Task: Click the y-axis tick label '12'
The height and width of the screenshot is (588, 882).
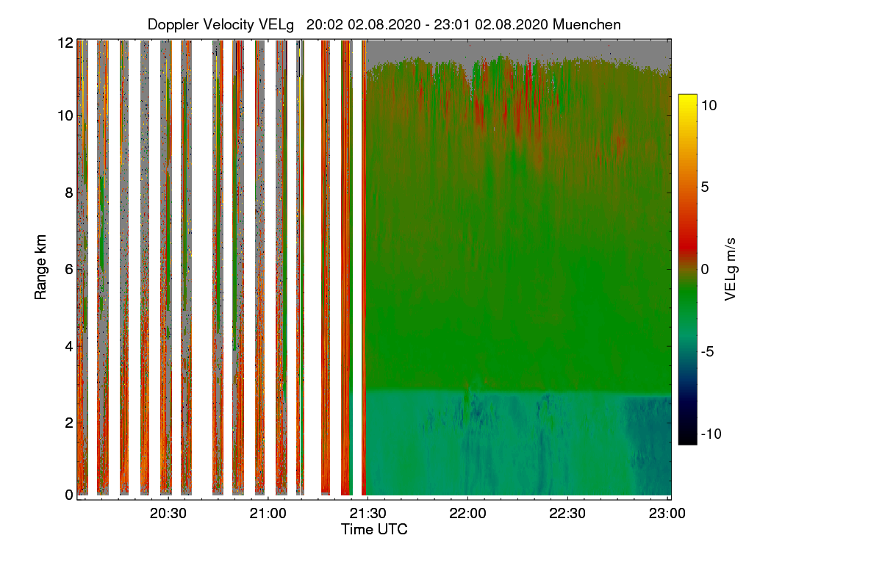Action: pyautogui.click(x=65, y=43)
